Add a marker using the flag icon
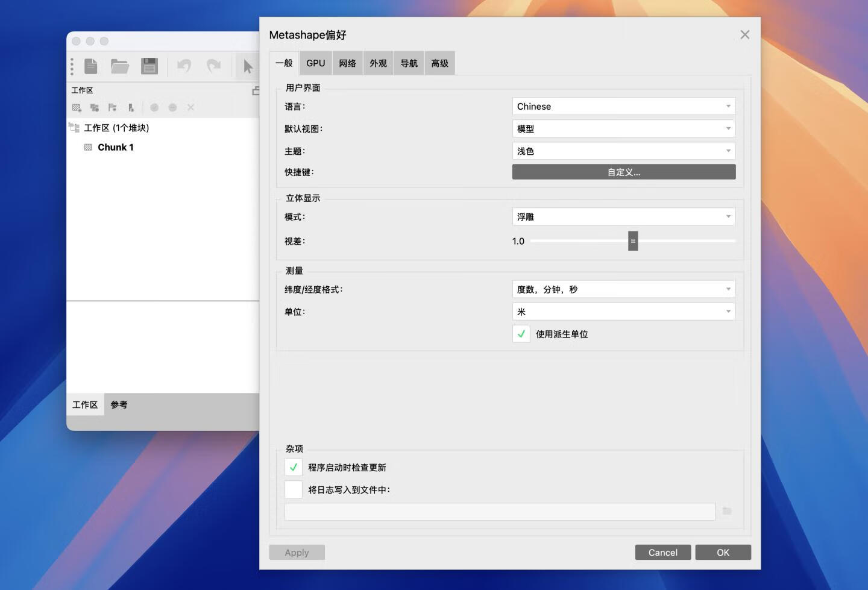 [113, 107]
